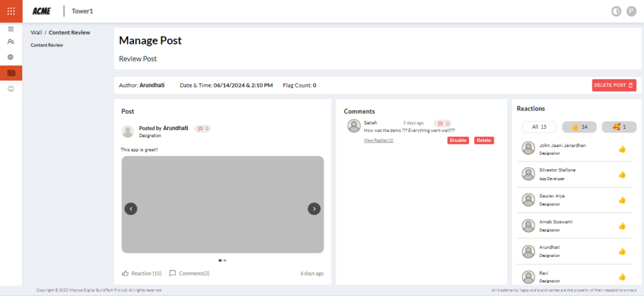Open the settings gear in sidebar

pos(11,57)
